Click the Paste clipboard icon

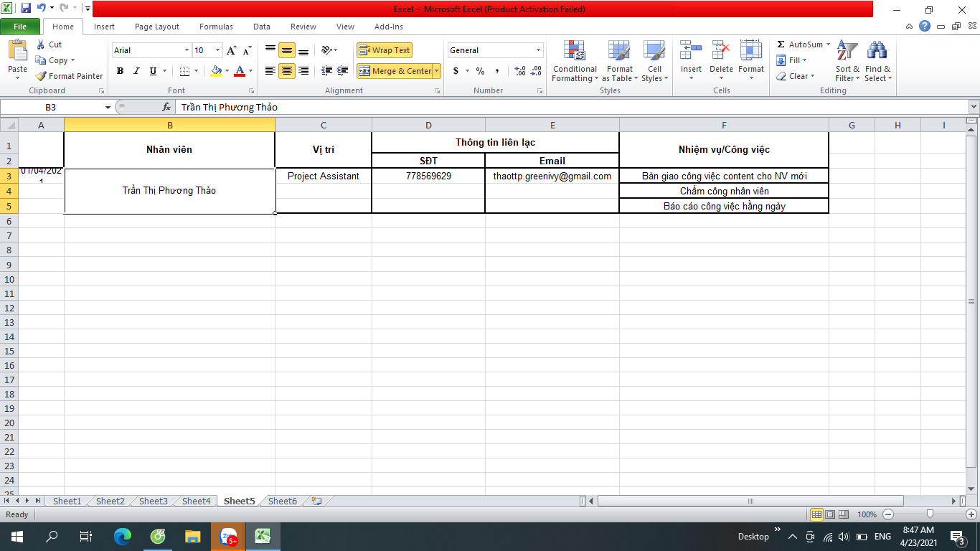coord(17,50)
